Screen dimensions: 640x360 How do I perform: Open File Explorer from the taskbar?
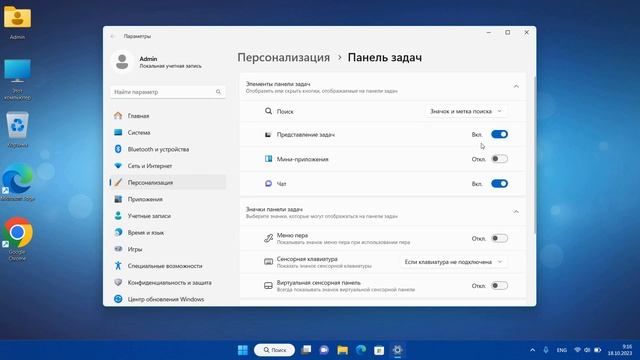click(x=342, y=350)
